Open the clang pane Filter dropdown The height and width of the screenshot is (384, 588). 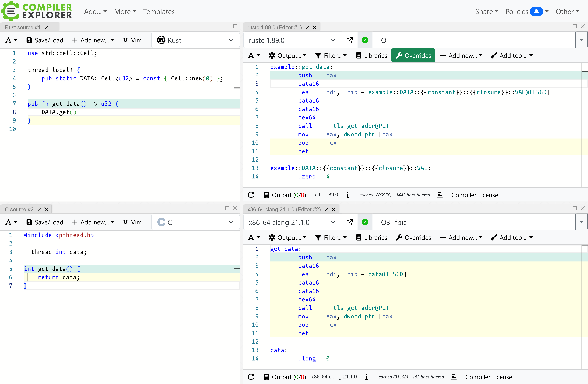point(331,238)
